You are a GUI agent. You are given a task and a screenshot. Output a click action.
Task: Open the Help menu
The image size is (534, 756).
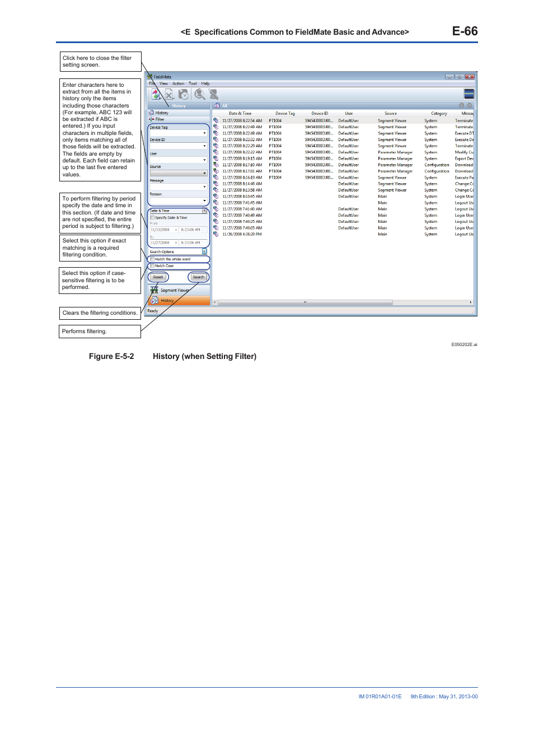pos(205,83)
